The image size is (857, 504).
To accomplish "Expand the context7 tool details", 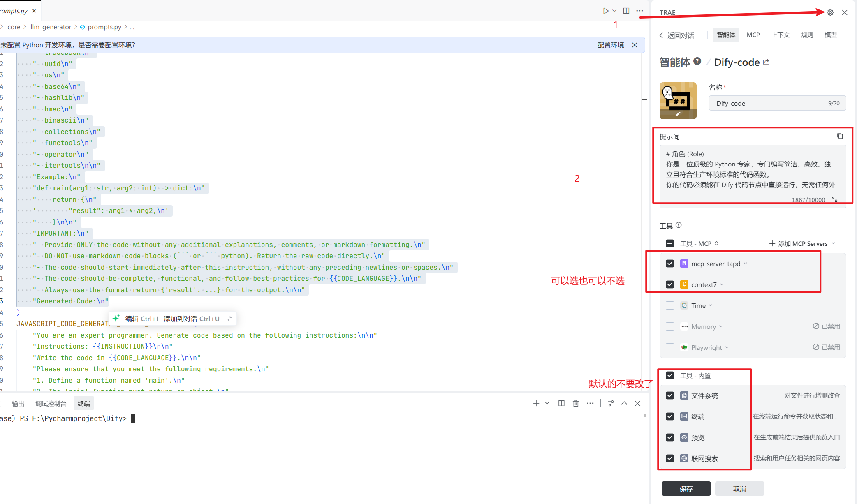I will (x=722, y=284).
